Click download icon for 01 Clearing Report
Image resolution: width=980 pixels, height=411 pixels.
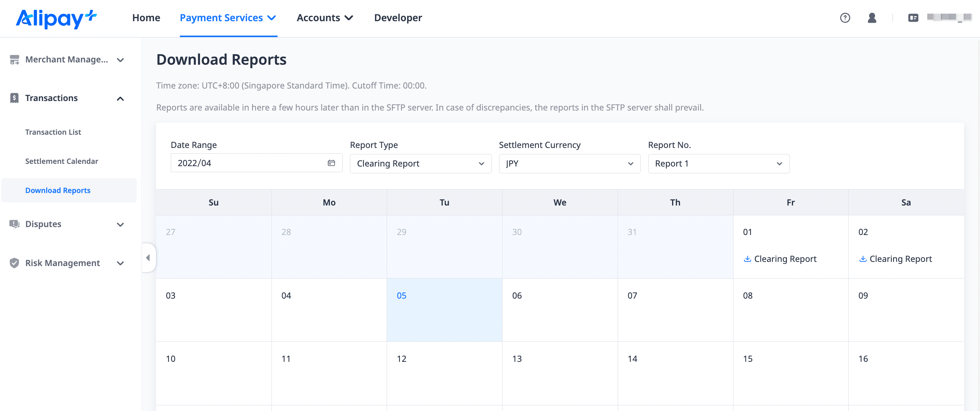tap(747, 259)
